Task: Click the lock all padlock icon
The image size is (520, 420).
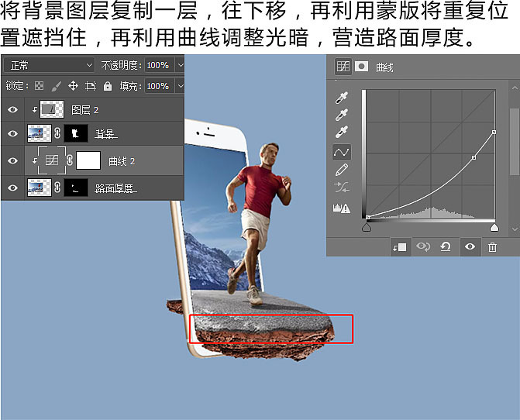Action: (107, 86)
